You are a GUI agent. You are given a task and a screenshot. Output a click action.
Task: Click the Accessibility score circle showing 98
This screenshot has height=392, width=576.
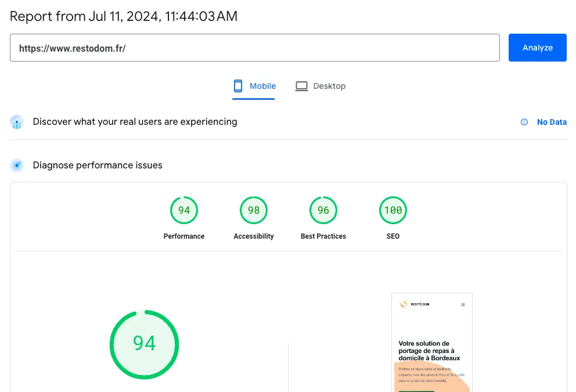(254, 210)
